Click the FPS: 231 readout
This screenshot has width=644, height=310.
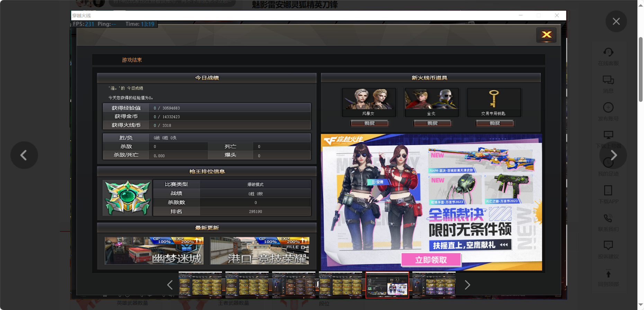coord(83,24)
